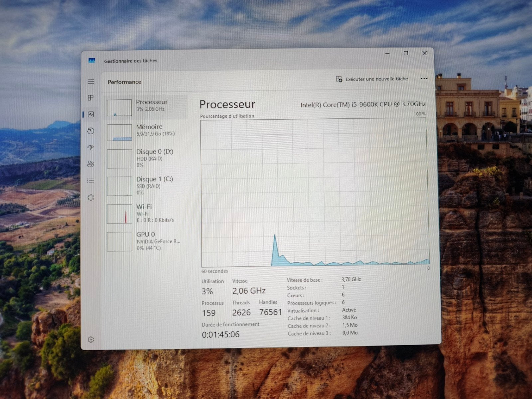The width and height of the screenshot is (532, 399).
Task: Minimize the Task Manager window
Action: coord(387,53)
